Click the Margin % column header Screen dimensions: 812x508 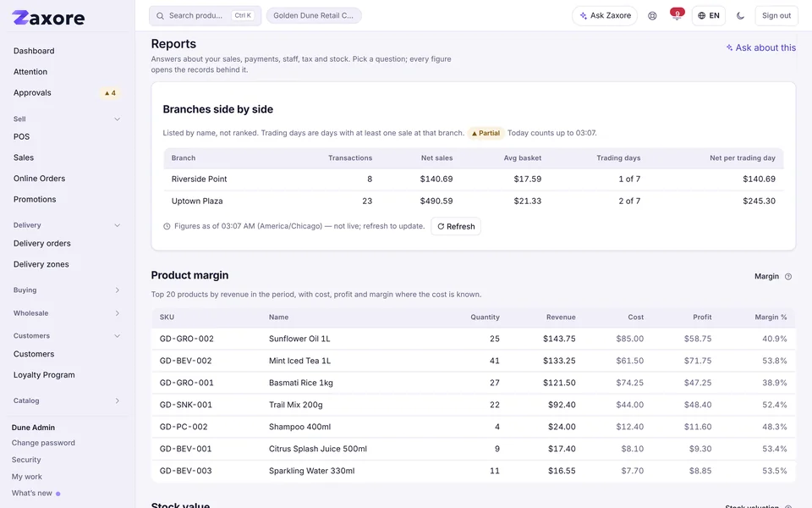tap(771, 317)
